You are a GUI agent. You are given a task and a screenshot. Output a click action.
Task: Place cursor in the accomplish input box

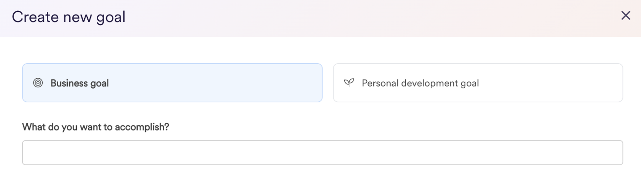tap(322, 153)
